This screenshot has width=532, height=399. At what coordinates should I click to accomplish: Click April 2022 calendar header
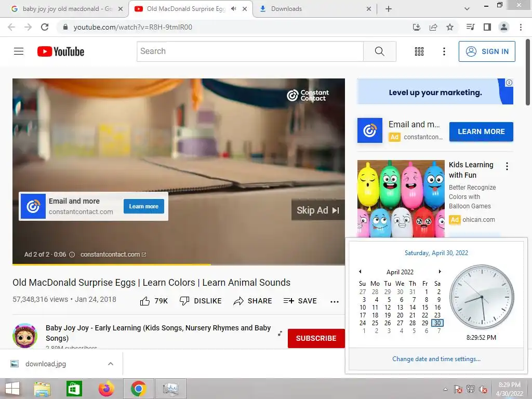pyautogui.click(x=400, y=272)
